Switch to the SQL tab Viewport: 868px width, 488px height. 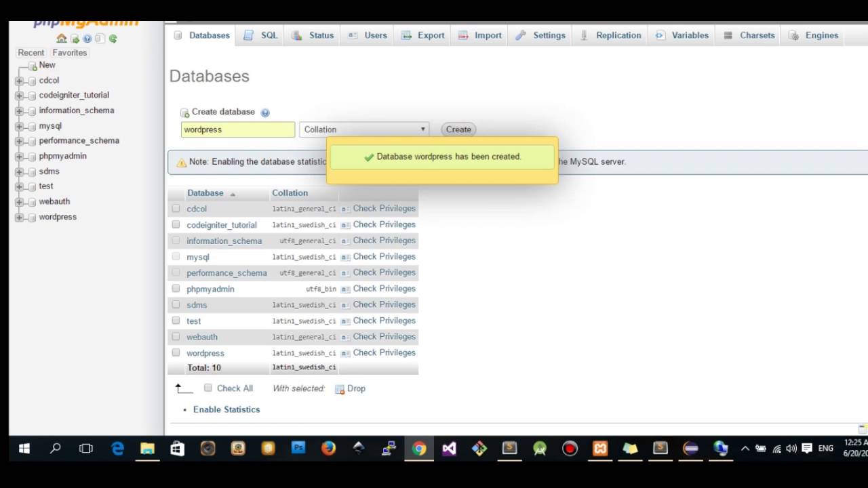[x=261, y=35]
